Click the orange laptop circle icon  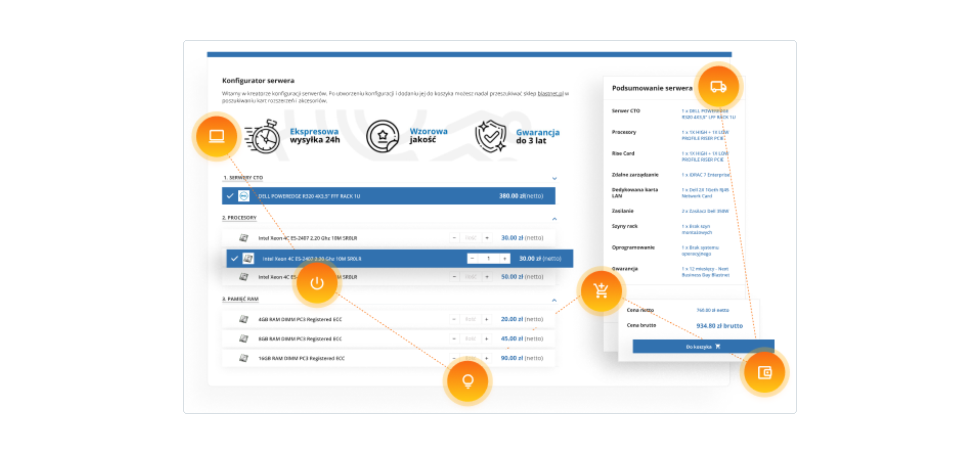tap(216, 136)
